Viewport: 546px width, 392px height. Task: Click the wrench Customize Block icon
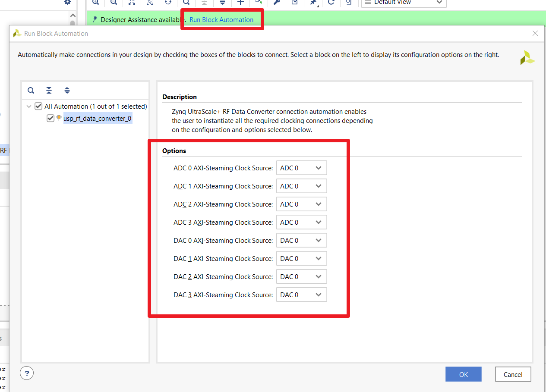click(277, 2)
